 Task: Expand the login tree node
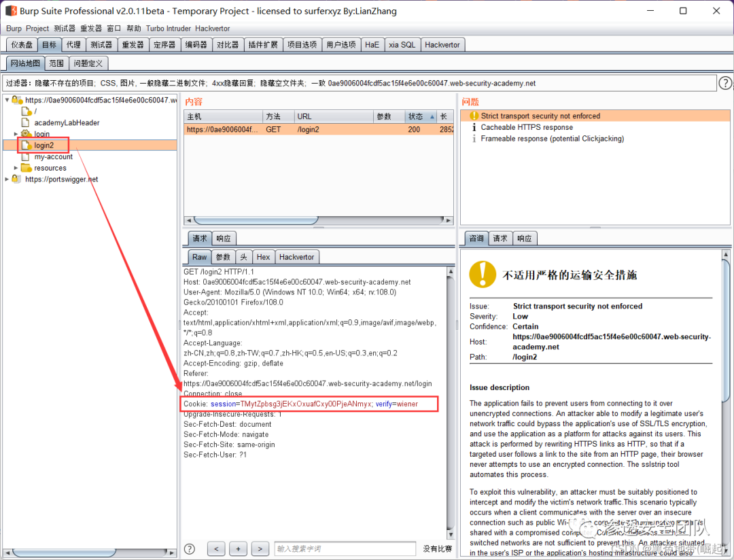[x=16, y=134]
